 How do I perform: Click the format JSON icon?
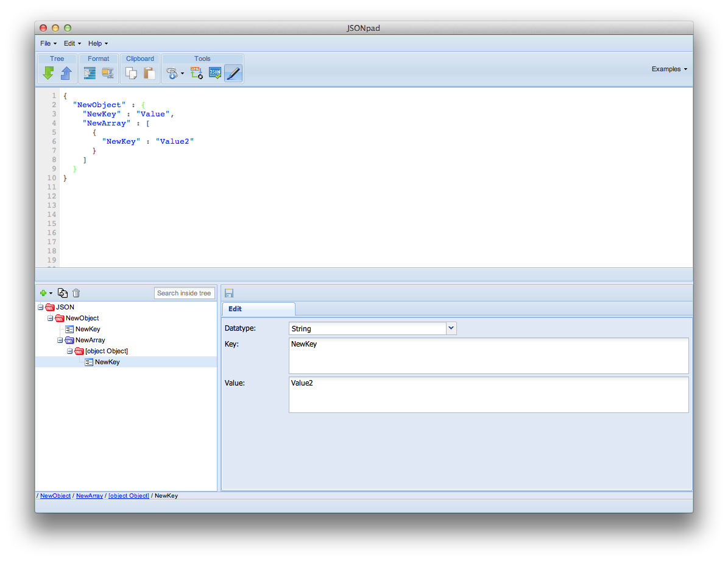[90, 73]
